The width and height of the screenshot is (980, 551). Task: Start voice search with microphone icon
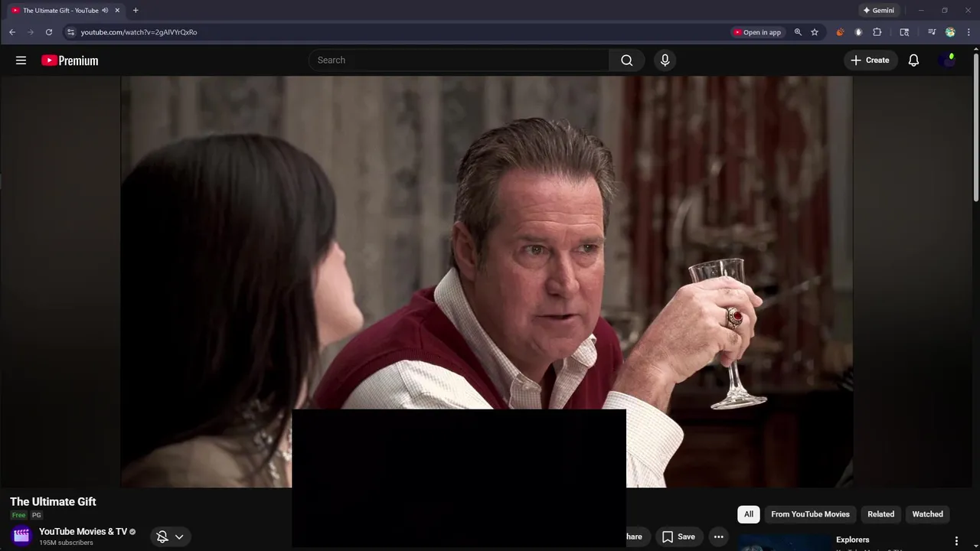pyautogui.click(x=665, y=60)
